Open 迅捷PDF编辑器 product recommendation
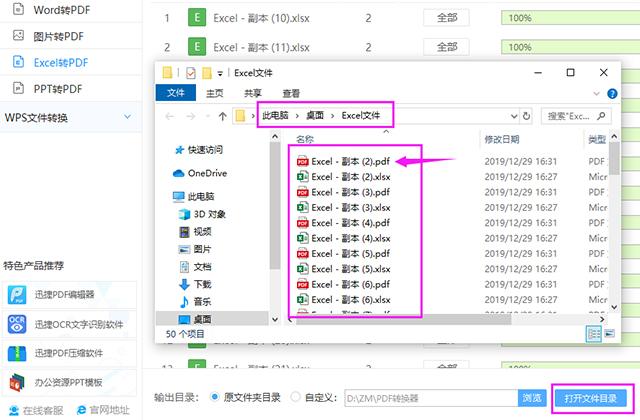 coord(69,294)
